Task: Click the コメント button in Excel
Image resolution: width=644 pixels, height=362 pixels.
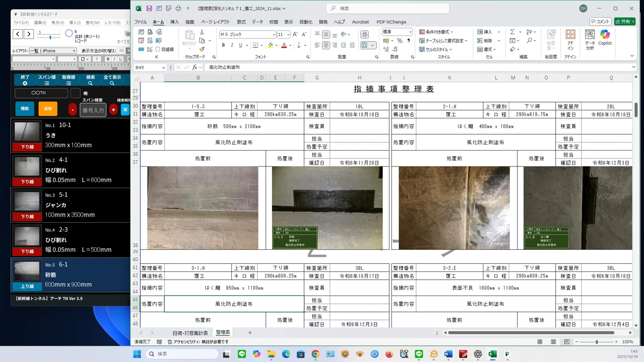Action: pos(600,21)
